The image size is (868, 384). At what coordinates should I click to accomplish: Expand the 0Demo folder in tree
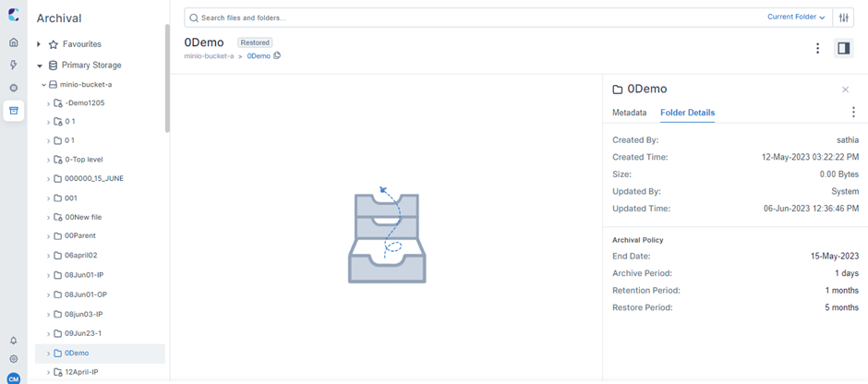pyautogui.click(x=48, y=354)
